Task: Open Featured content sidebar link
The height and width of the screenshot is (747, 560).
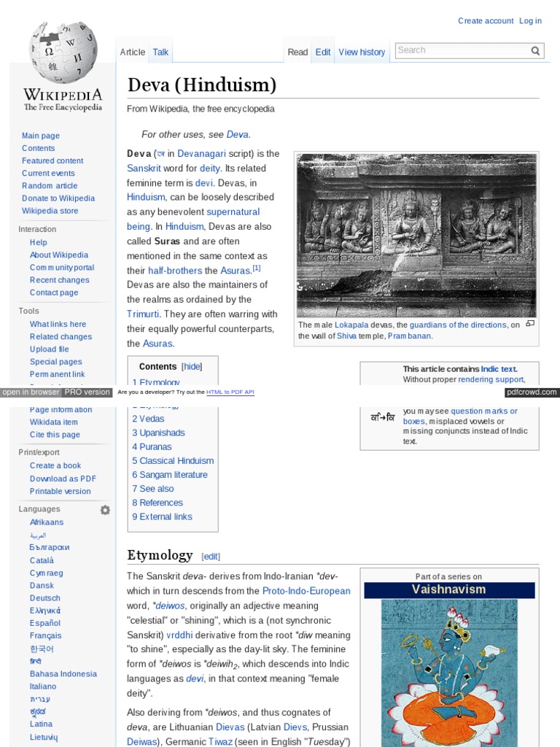Action: [52, 160]
